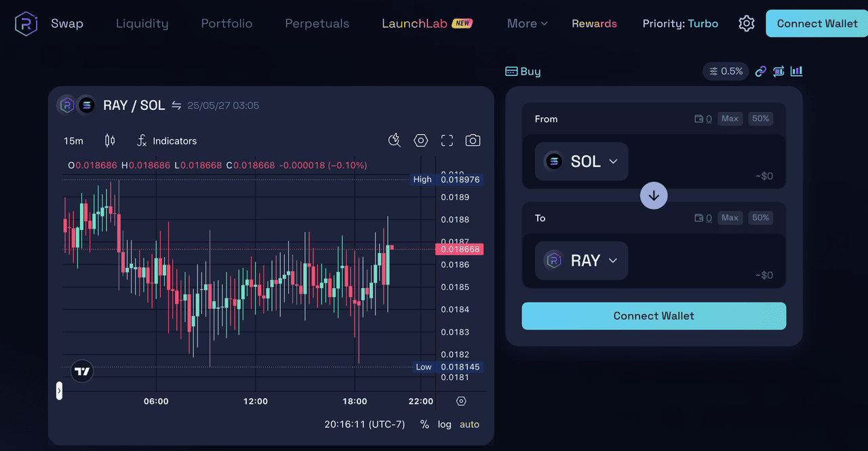Open the LaunchLab tab
The width and height of the screenshot is (868, 451).
pos(427,24)
